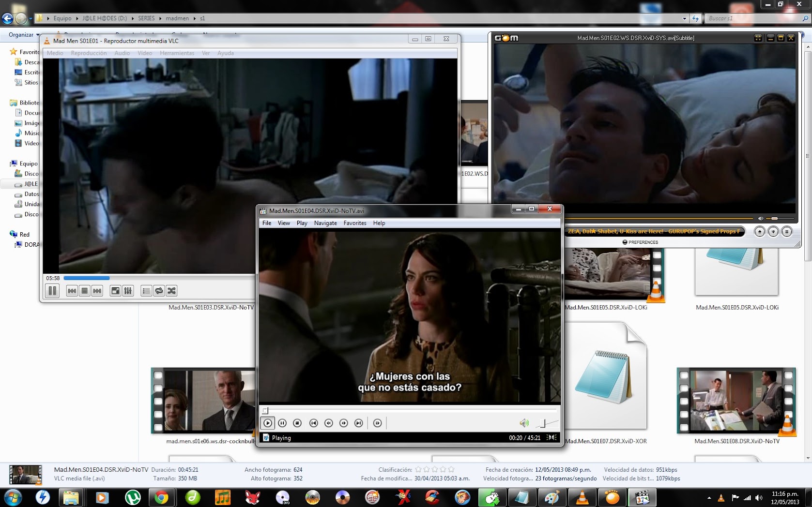Open Chrome from the taskbar

point(161,497)
